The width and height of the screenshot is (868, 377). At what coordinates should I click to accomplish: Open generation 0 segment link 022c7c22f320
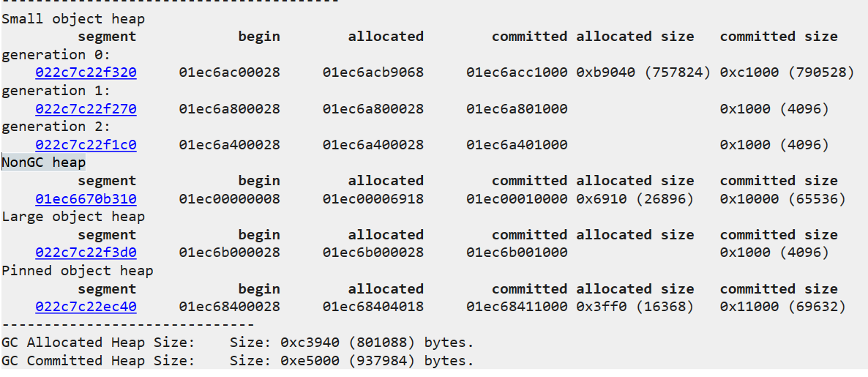click(x=86, y=72)
